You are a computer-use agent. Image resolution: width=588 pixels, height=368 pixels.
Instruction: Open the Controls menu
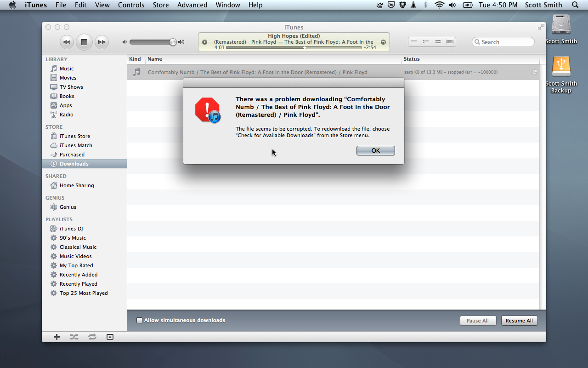(x=131, y=5)
